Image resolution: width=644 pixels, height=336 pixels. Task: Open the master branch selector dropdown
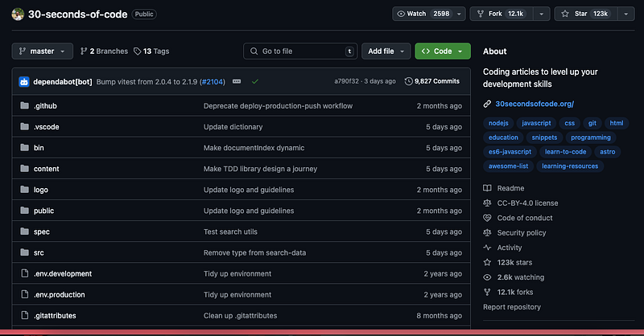[43, 51]
